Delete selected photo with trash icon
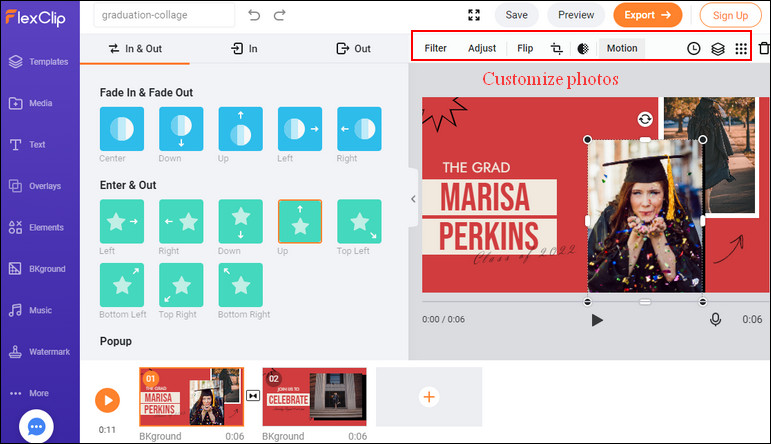This screenshot has width=771, height=444. 764,48
